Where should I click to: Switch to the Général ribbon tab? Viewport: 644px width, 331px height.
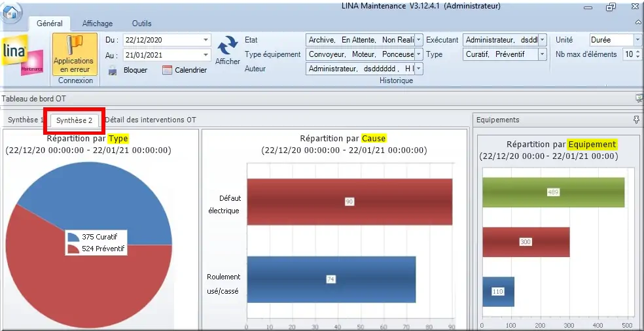(50, 24)
